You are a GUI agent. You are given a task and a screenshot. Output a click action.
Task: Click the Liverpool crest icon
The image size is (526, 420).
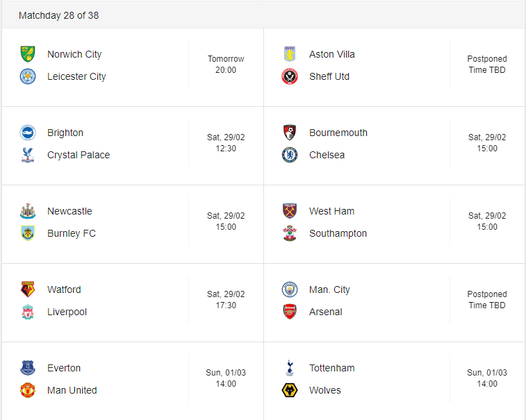coord(28,312)
